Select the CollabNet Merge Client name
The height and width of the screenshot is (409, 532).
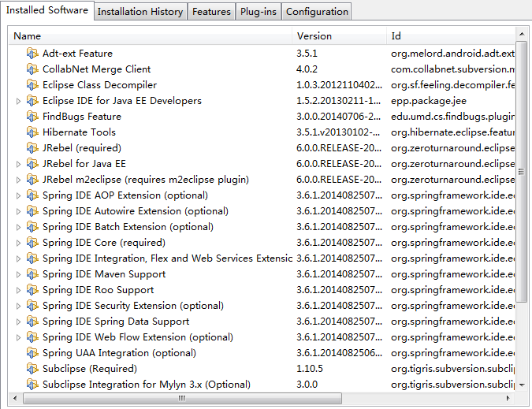[96, 69]
